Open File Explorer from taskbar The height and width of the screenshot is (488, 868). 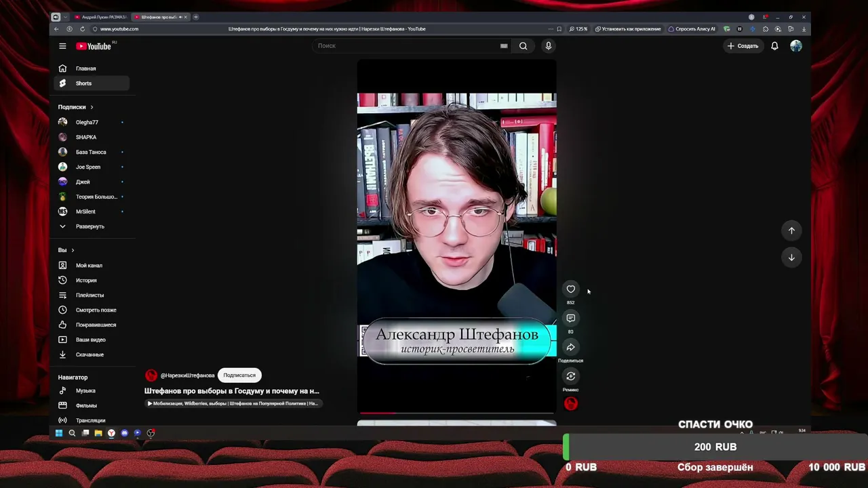click(x=98, y=433)
